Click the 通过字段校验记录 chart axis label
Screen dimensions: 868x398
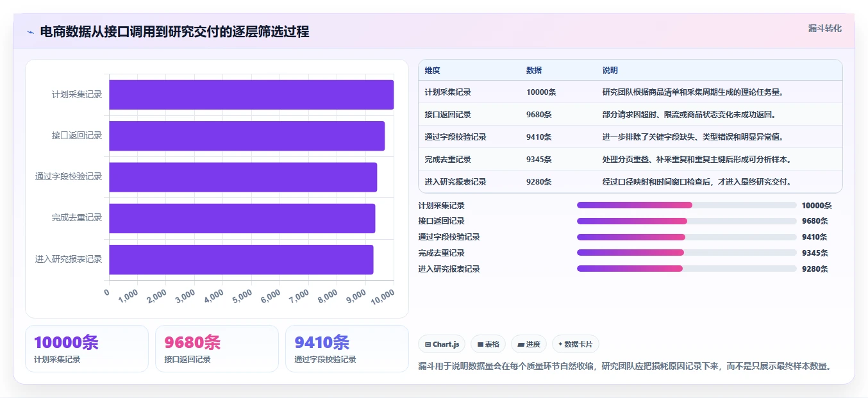69,177
